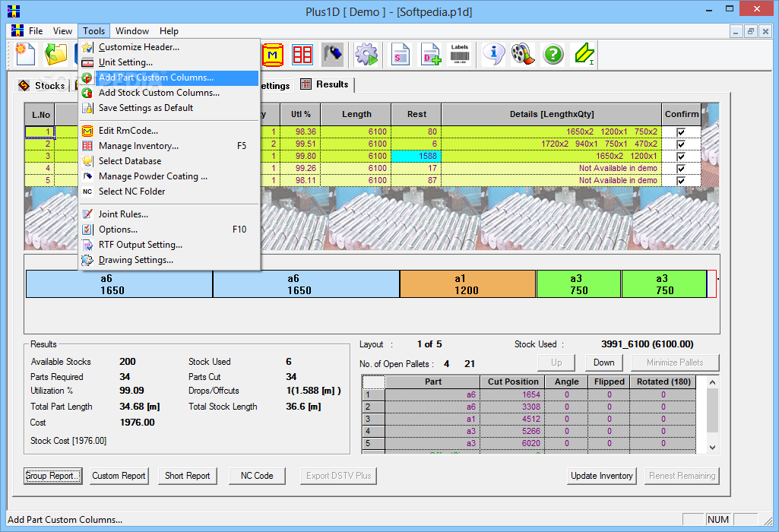The width and height of the screenshot is (779, 532).
Task: Click the Short Report button
Action: click(187, 476)
